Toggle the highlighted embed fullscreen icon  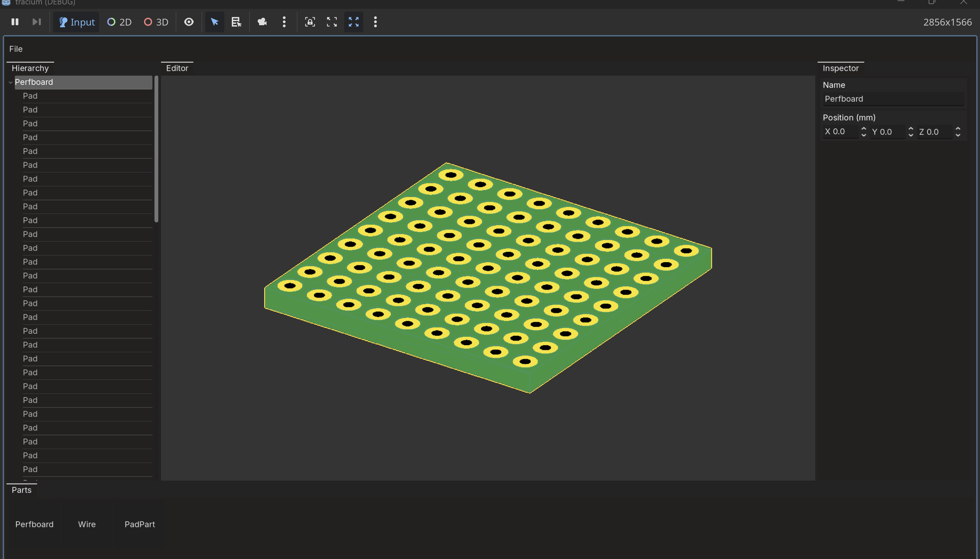pos(354,22)
